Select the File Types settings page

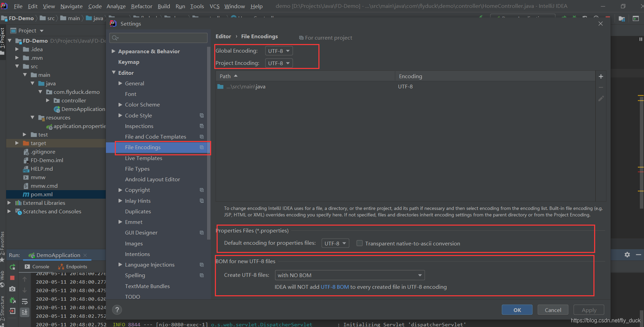click(137, 169)
